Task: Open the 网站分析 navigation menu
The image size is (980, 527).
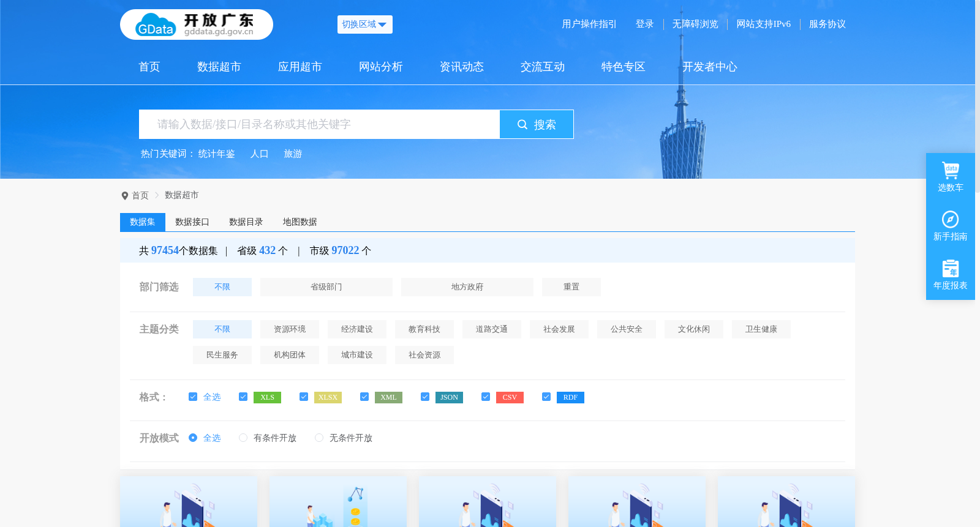Action: [x=381, y=67]
